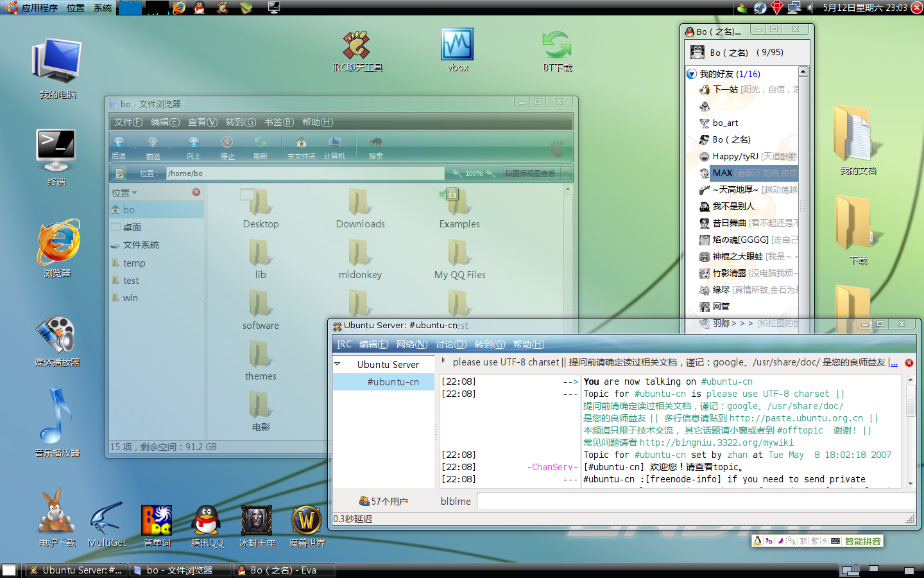Click 后退 back button in file browser
Viewport: 924px width, 578px height.
pyautogui.click(x=119, y=147)
